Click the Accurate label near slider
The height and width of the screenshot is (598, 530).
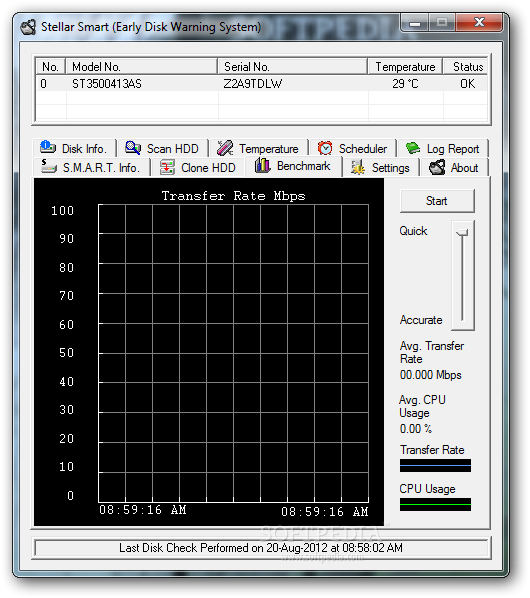(x=421, y=320)
